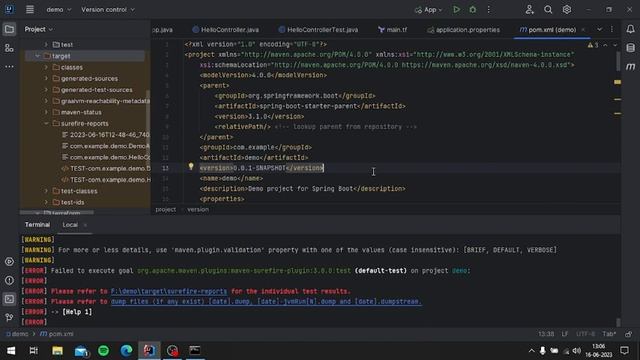This screenshot has height=360, width=640.
Task: Close the pom.xml editor tab
Action: pos(583,29)
